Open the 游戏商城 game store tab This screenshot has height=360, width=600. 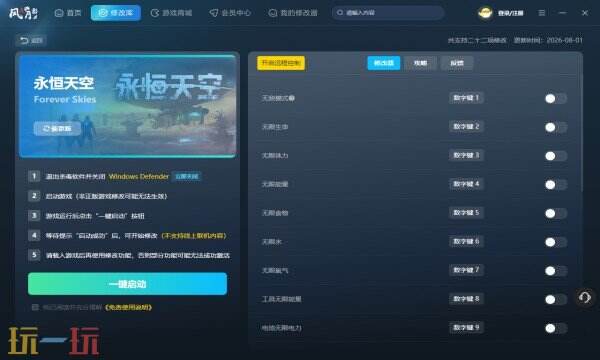point(171,13)
